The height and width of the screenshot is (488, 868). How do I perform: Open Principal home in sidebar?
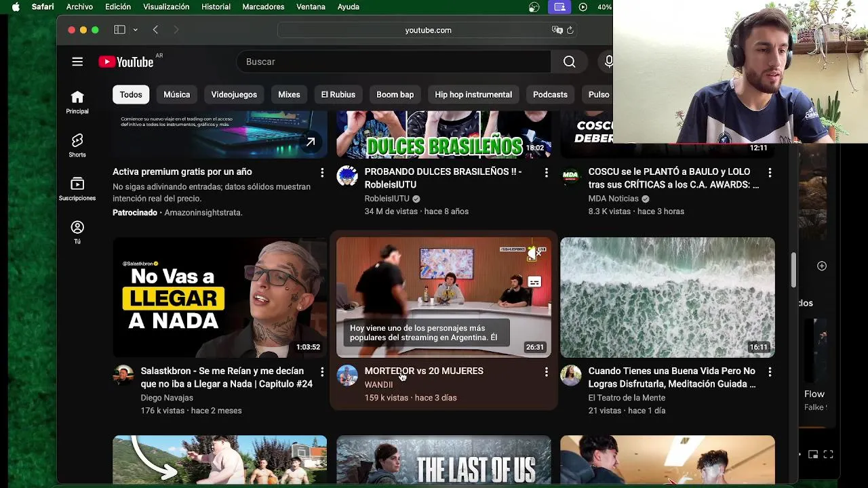pyautogui.click(x=77, y=103)
